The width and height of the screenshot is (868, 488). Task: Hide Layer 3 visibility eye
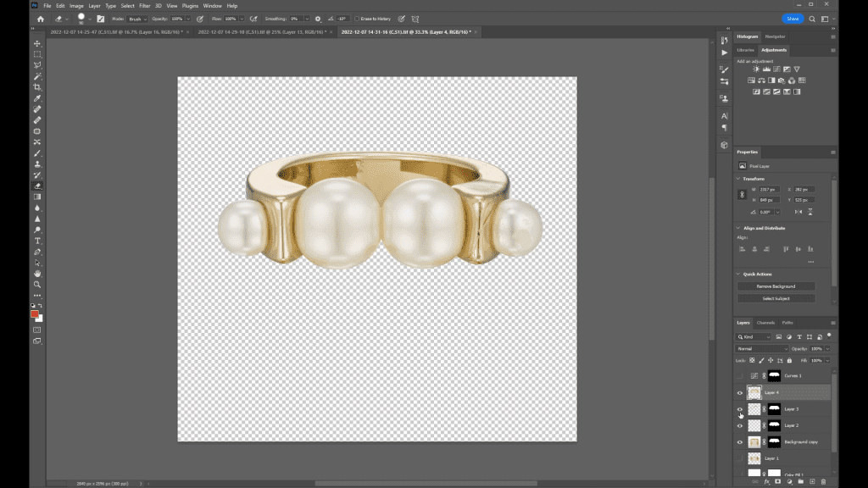(739, 409)
